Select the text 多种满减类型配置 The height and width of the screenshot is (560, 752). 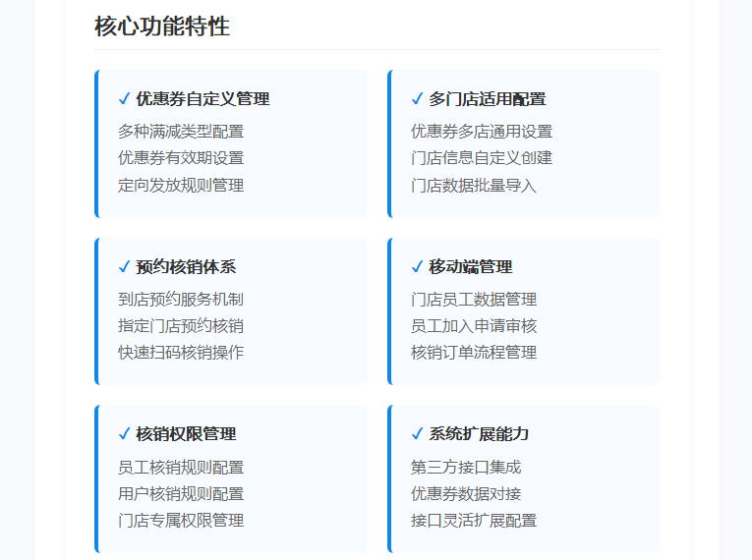click(x=181, y=132)
